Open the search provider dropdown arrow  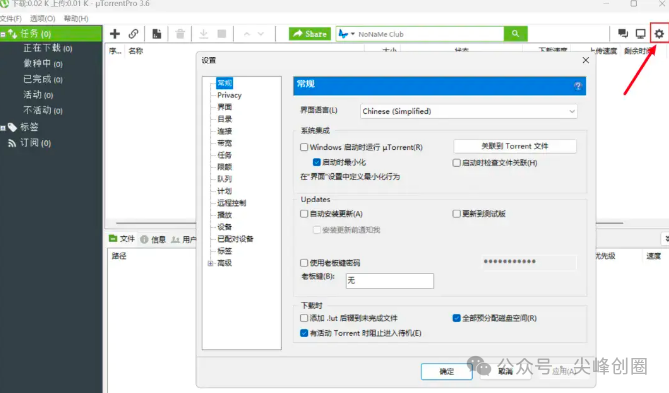click(x=353, y=34)
